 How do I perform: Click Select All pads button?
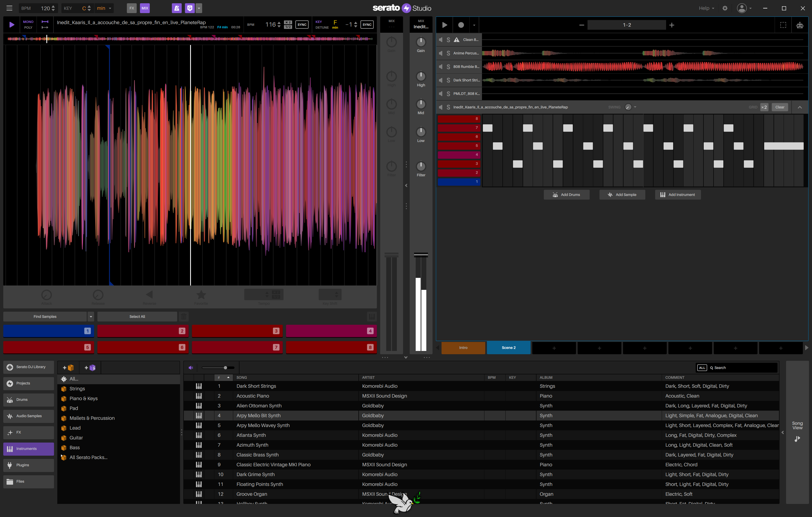coord(137,317)
